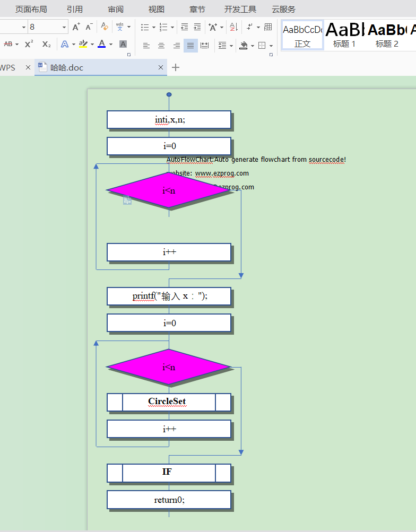The height and width of the screenshot is (532, 416).
Task: Open the 开发工具 tab
Action: pos(240,9)
